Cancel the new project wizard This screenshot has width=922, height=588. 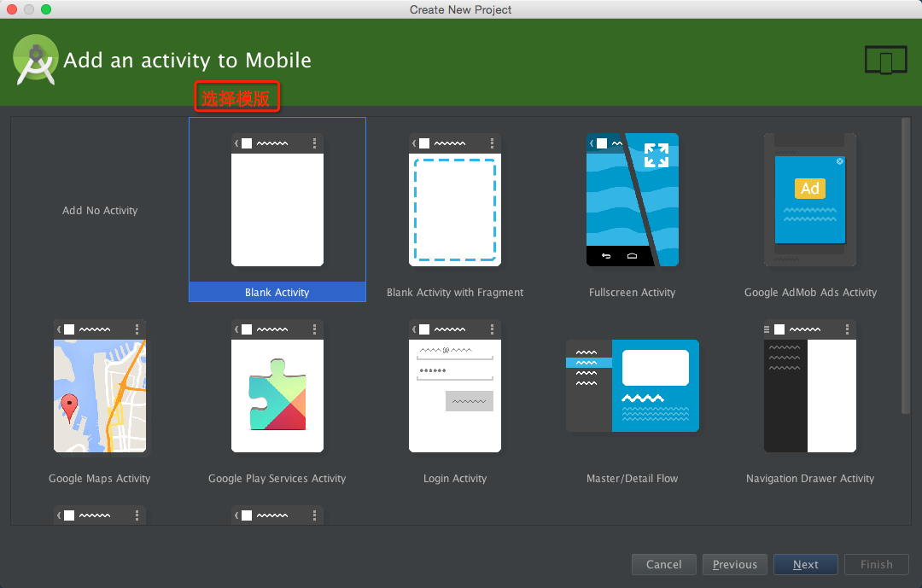(x=664, y=564)
